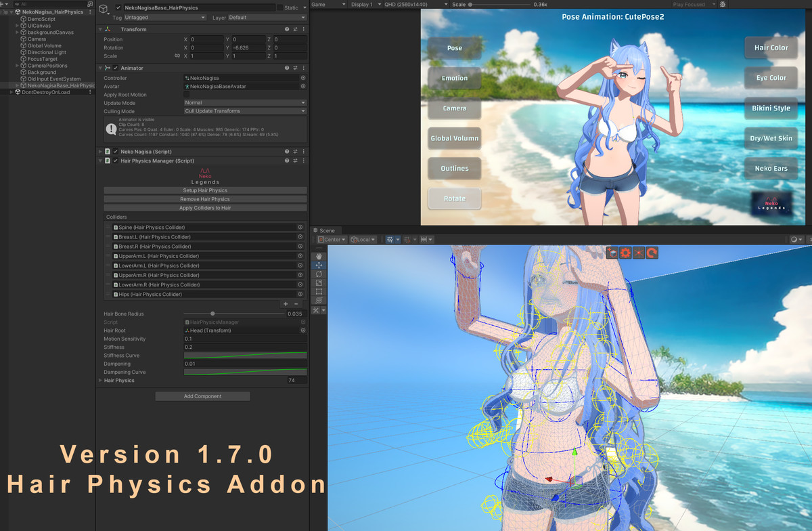812x531 pixels.
Task: Select the Transform tool in Scene view
Action: click(x=319, y=300)
